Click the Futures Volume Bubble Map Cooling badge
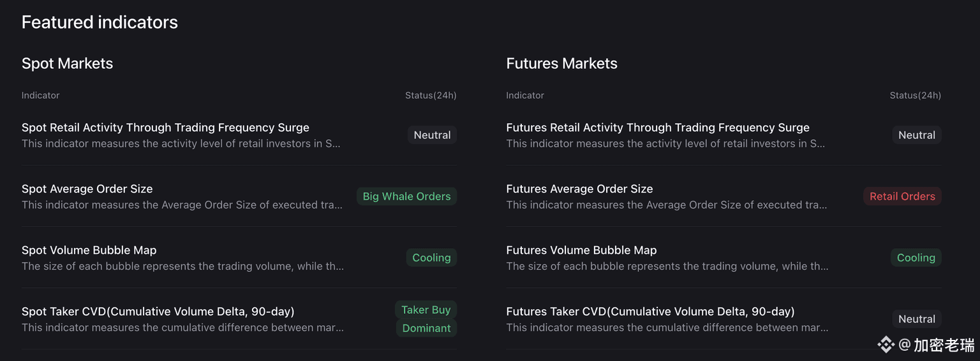Viewport: 980px width, 361px height. pos(916,258)
